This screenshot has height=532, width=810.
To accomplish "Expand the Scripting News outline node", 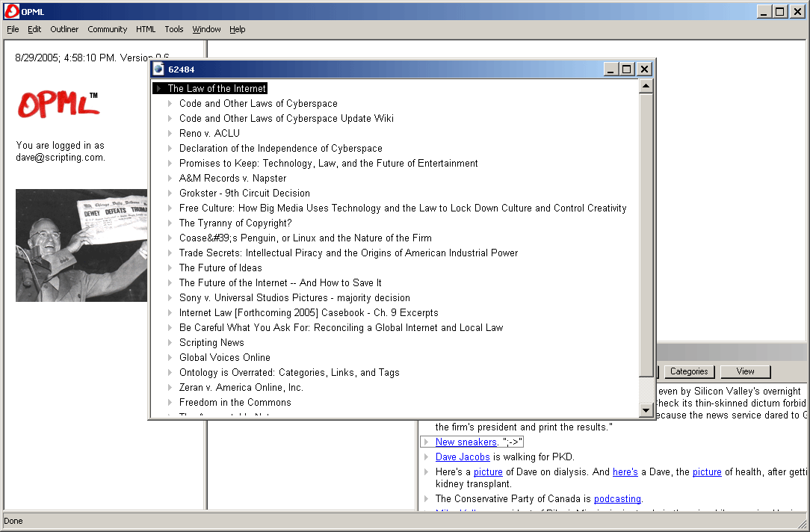I will 170,343.
